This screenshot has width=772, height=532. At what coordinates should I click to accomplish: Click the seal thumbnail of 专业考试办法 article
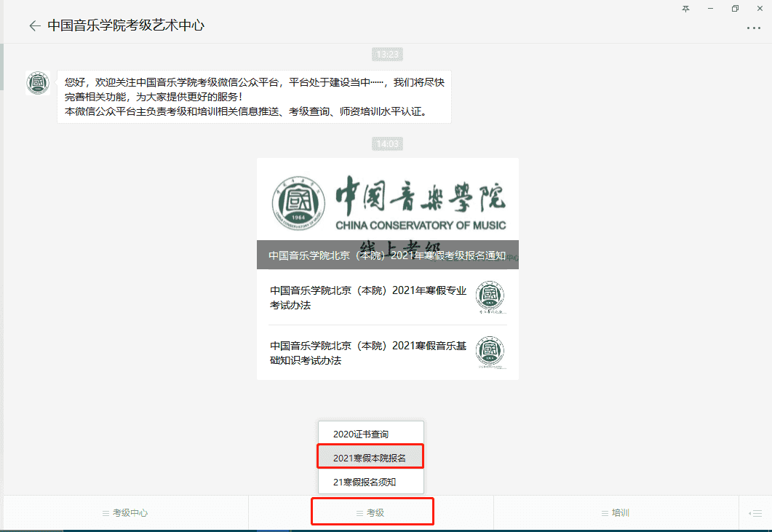[490, 297]
